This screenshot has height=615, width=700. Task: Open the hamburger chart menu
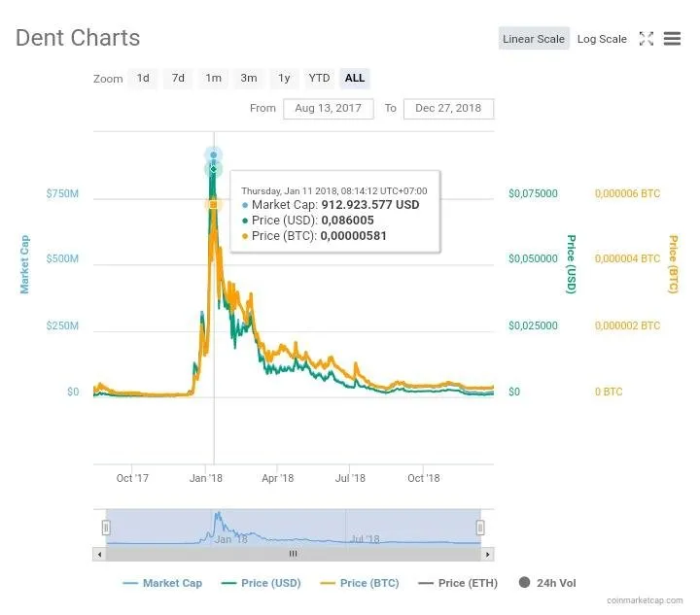(x=672, y=39)
